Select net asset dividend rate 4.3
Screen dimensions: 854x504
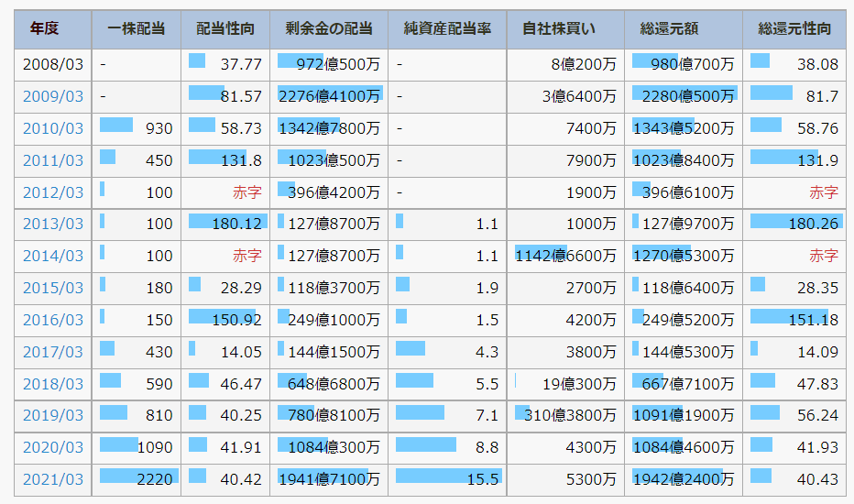(447, 353)
